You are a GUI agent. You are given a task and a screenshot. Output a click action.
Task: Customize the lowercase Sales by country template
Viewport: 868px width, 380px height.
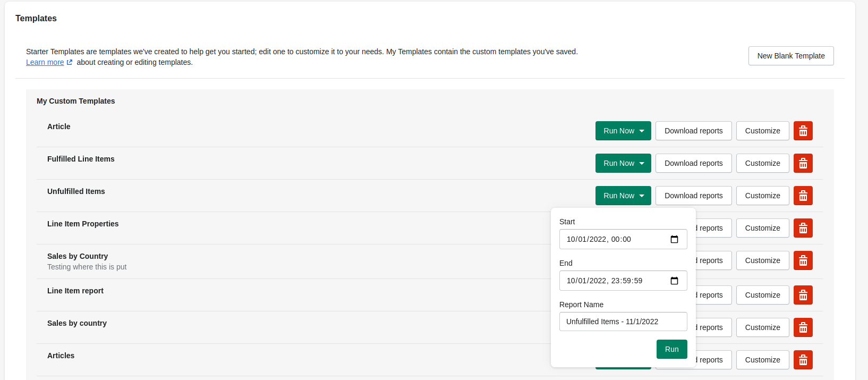pos(762,327)
